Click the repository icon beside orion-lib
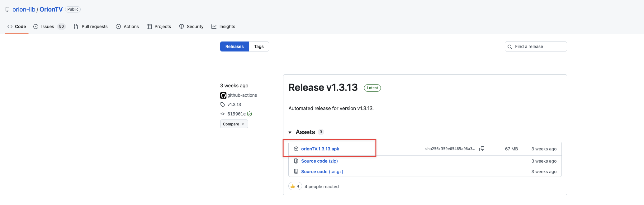The image size is (644, 205). pos(7,9)
